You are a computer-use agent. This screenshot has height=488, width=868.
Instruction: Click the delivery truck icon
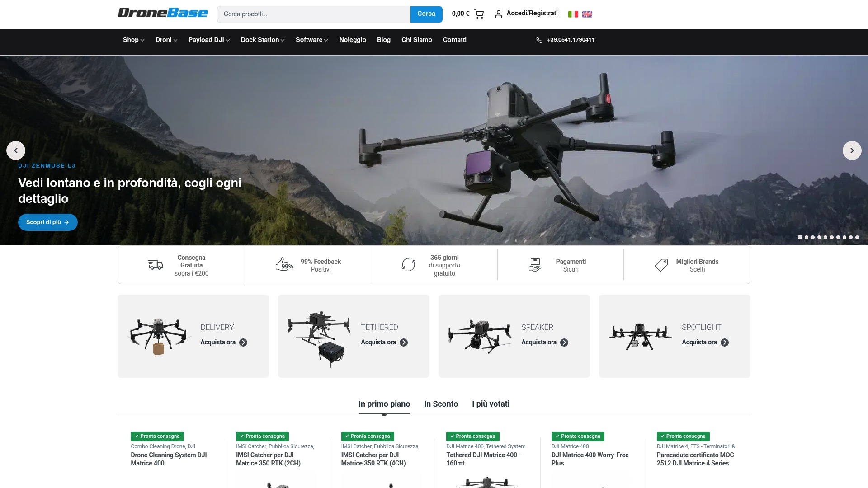tap(156, 265)
